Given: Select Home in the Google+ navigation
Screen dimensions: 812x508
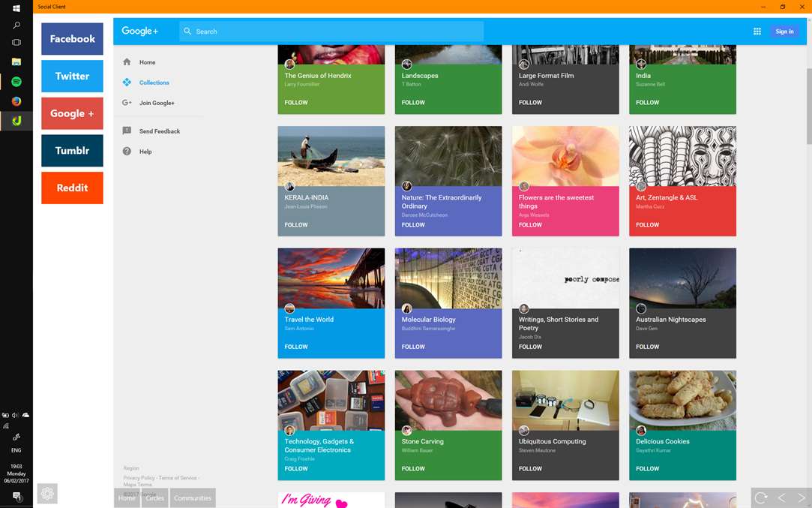Looking at the screenshot, I should point(147,62).
